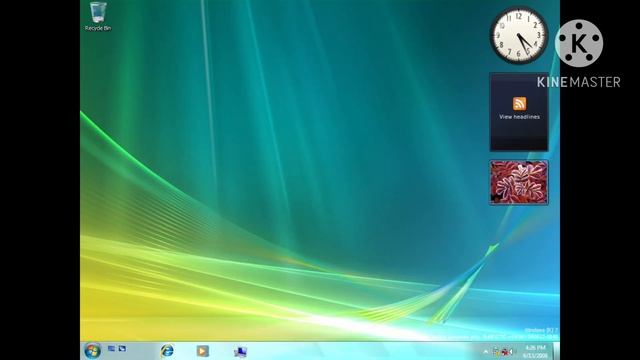Image resolution: width=640 pixels, height=360 pixels.
Task: Open the Action Center flag icon
Action: (x=496, y=352)
